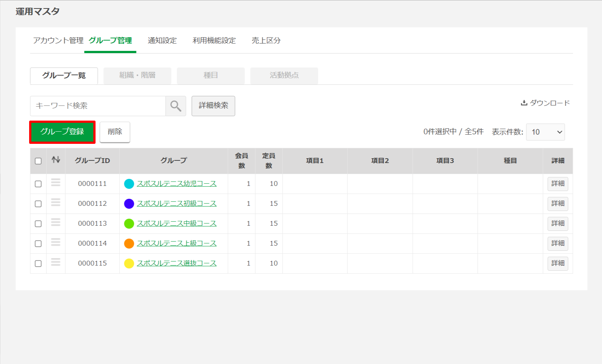
Task: Open the 種目 sub-tab
Action: point(211,76)
